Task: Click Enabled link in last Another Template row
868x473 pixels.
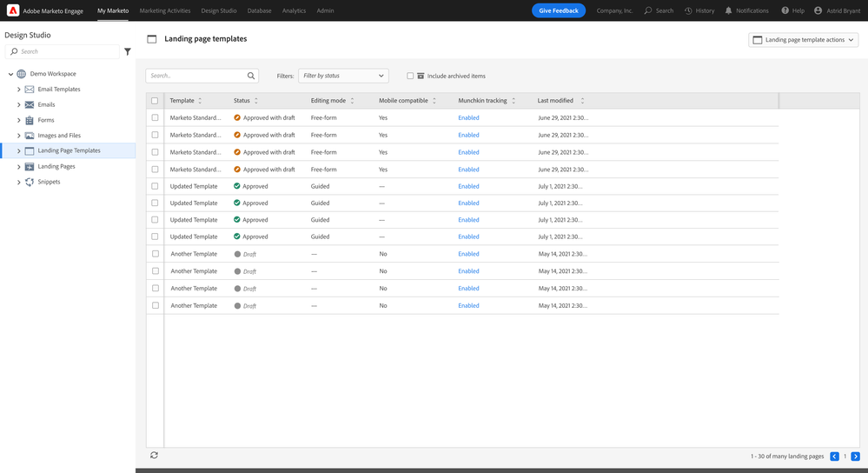Action: pos(468,305)
